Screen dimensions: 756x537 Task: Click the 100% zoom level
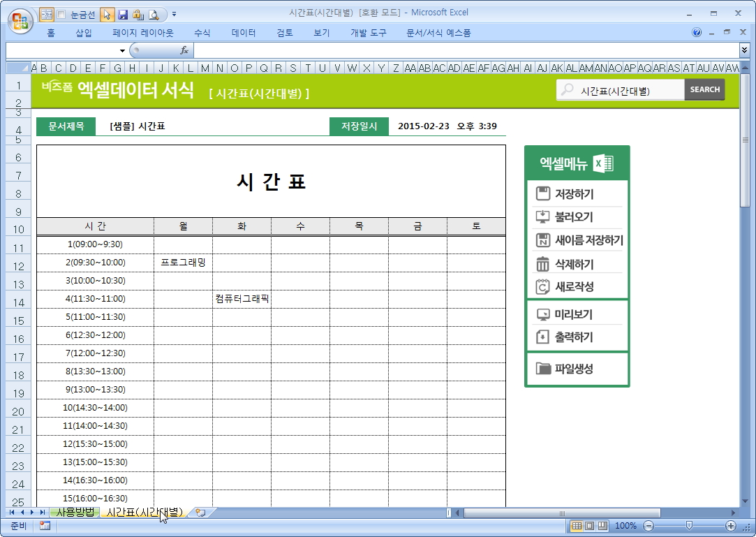tap(625, 526)
